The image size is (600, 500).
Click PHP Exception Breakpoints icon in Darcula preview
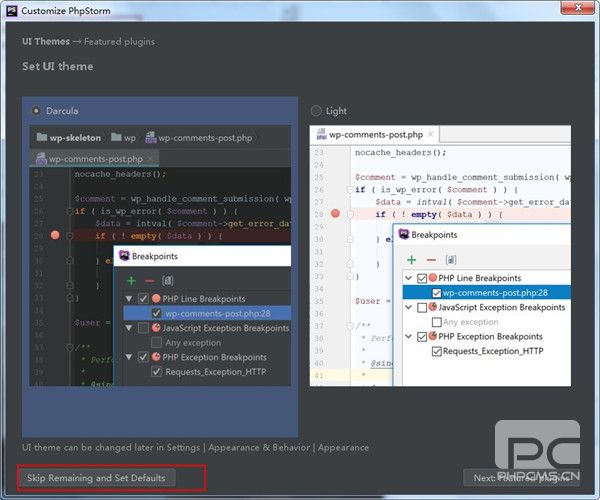tap(156, 357)
